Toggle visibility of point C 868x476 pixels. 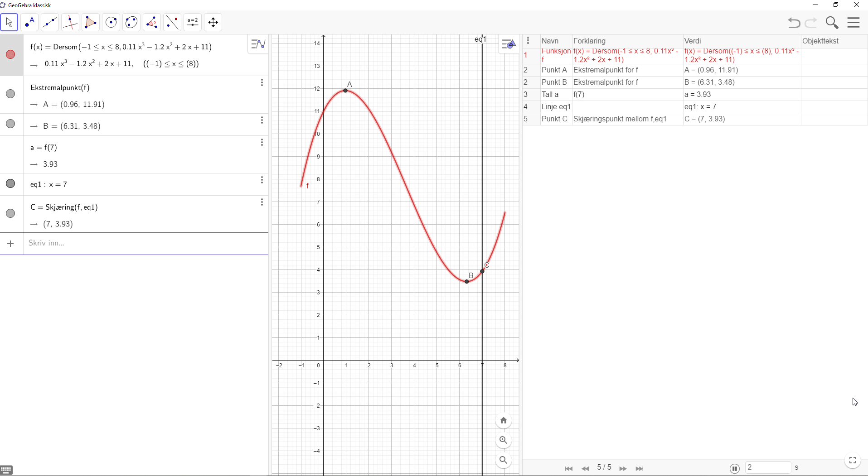(x=10, y=213)
